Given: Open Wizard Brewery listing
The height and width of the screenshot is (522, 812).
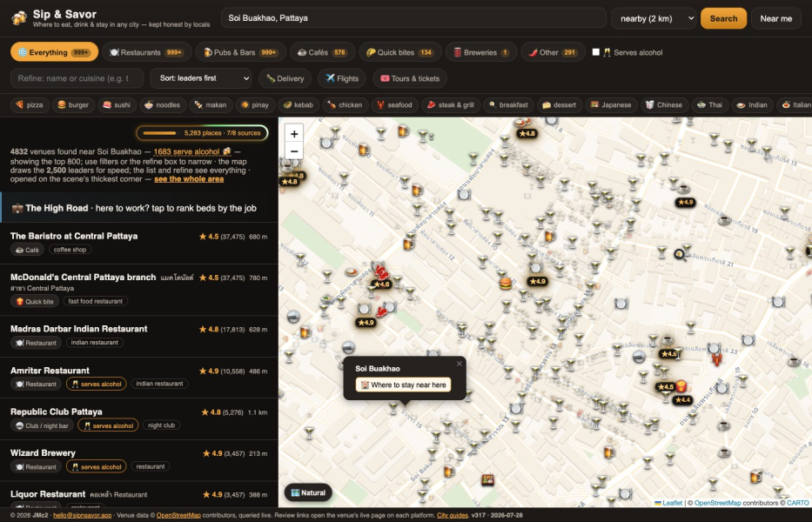Looking at the screenshot, I should coord(138,460).
